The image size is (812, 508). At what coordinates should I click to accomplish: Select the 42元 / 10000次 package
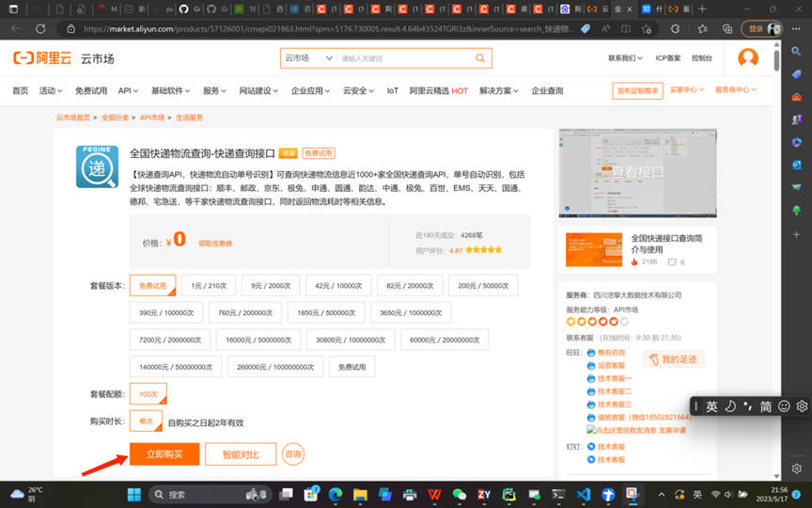(338, 286)
